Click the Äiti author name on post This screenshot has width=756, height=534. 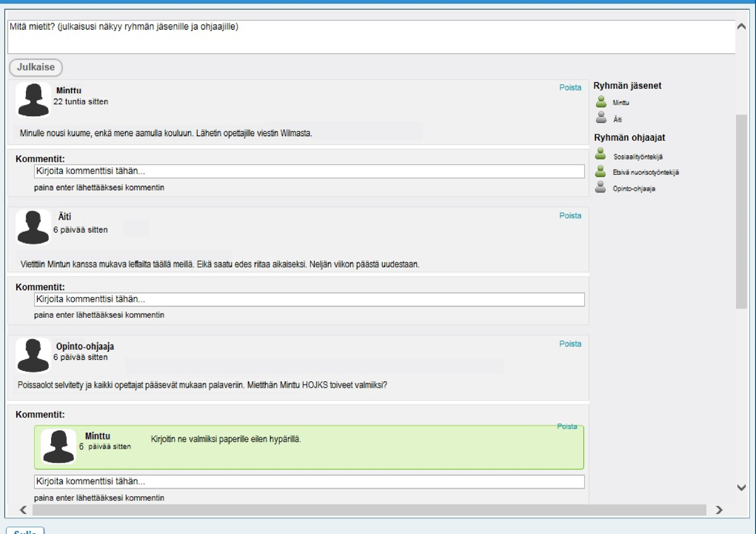click(64, 217)
